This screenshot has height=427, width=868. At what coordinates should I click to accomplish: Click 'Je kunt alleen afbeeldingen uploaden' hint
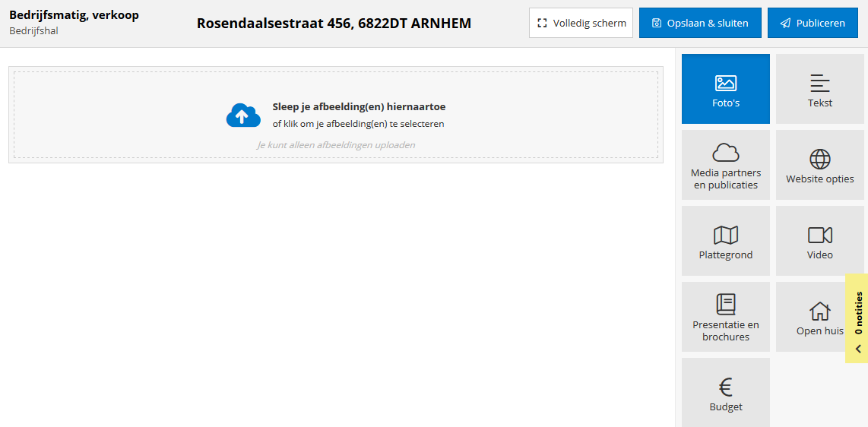[x=336, y=145]
